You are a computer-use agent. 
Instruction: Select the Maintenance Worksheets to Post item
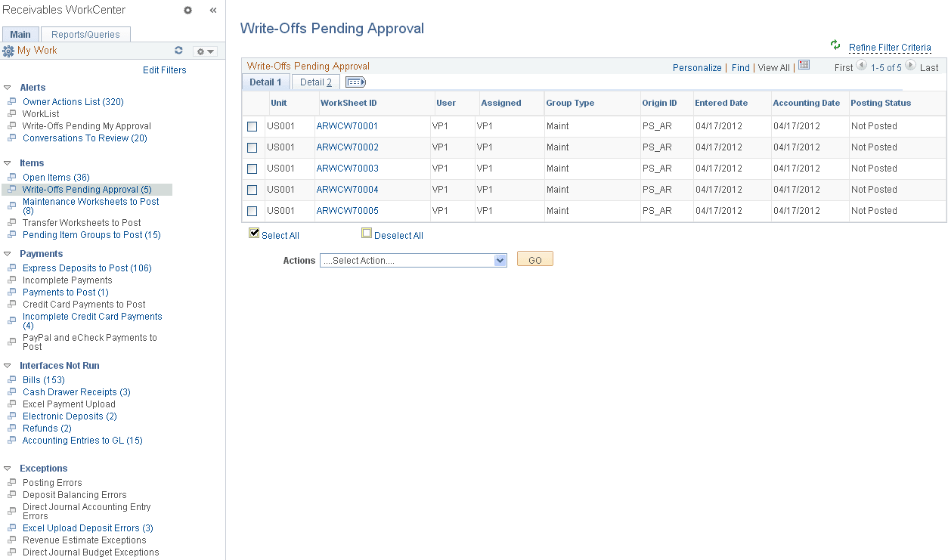click(x=90, y=201)
